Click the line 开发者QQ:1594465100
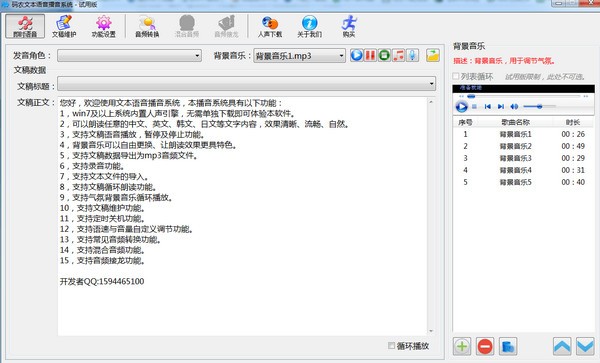 click(102, 282)
